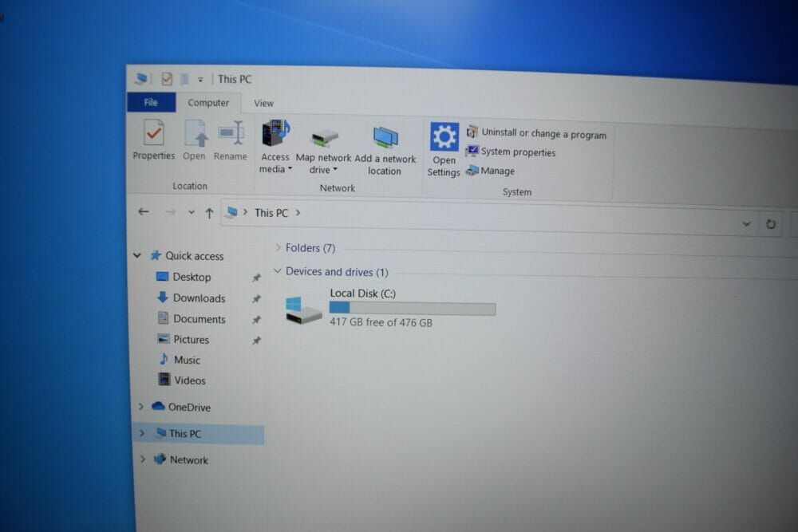The width and height of the screenshot is (798, 532).
Task: Expand the Folders (7) group
Action: point(278,247)
